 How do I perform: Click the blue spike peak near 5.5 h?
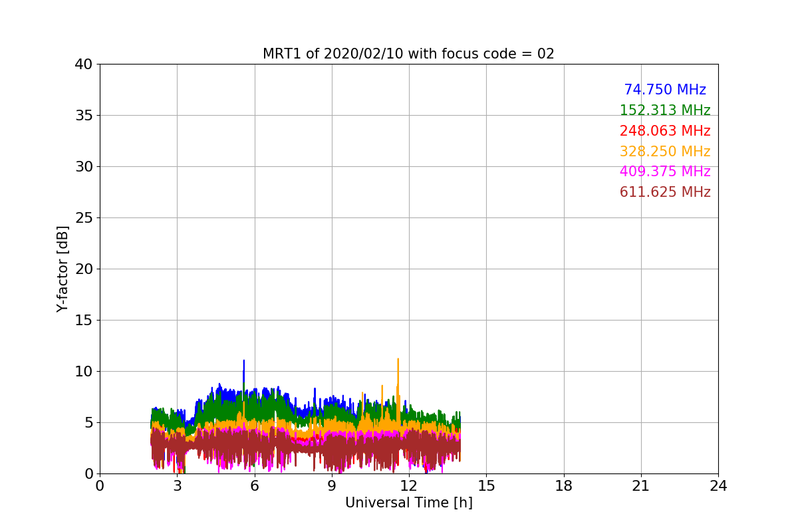click(243, 361)
